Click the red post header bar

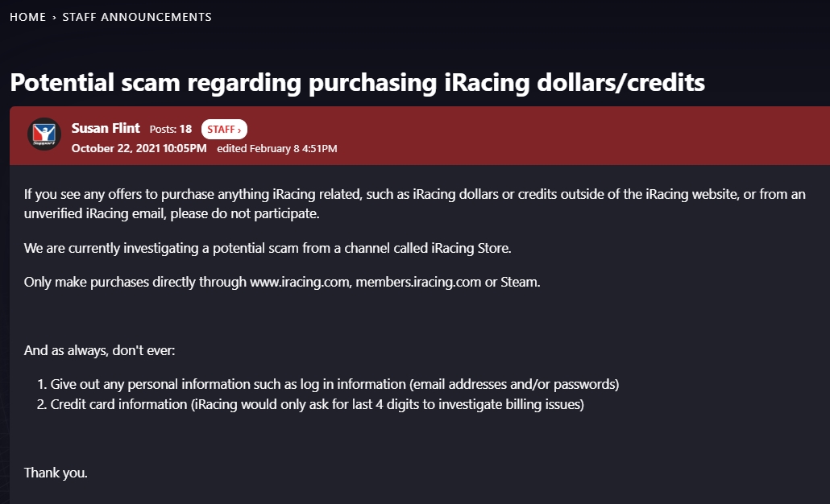pos(564,134)
